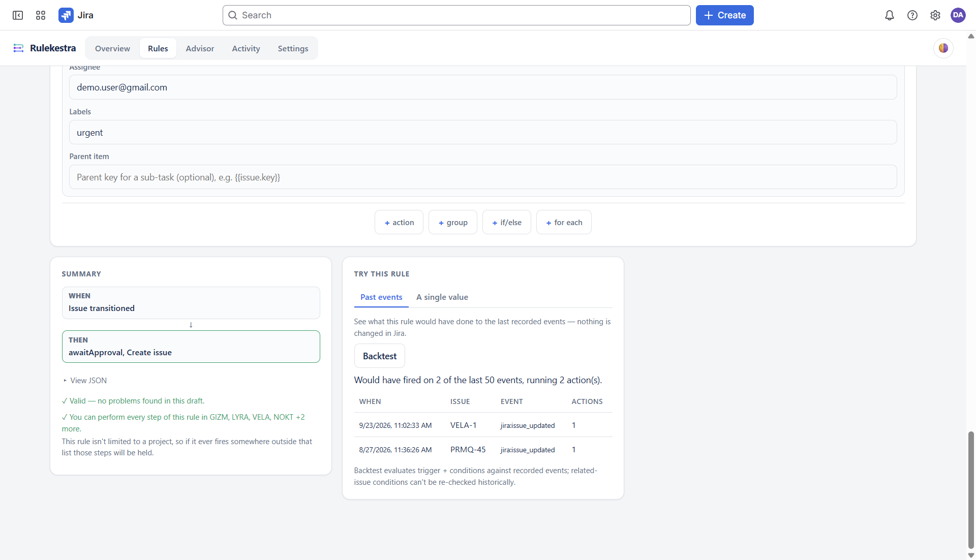Add a for each loop
The image size is (976, 560).
[564, 222]
